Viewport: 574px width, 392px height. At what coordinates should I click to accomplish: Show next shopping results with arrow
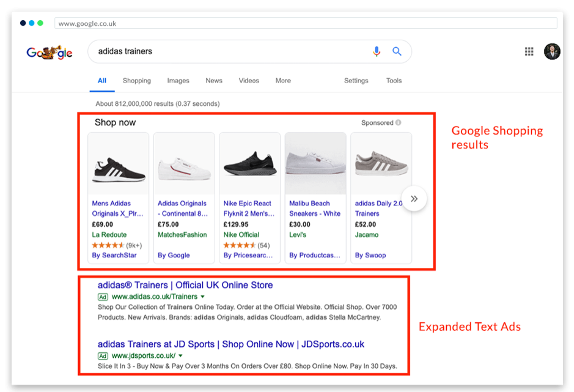(414, 199)
